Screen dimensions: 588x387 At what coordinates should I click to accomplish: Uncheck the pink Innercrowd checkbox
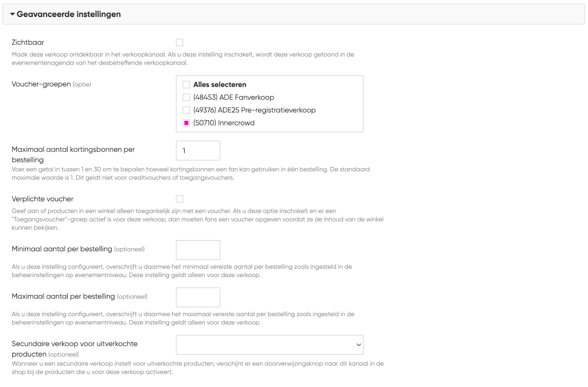(x=186, y=123)
